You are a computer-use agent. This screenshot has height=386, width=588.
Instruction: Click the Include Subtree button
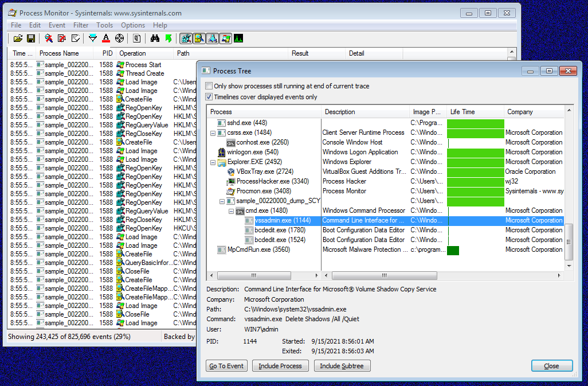[x=342, y=366]
